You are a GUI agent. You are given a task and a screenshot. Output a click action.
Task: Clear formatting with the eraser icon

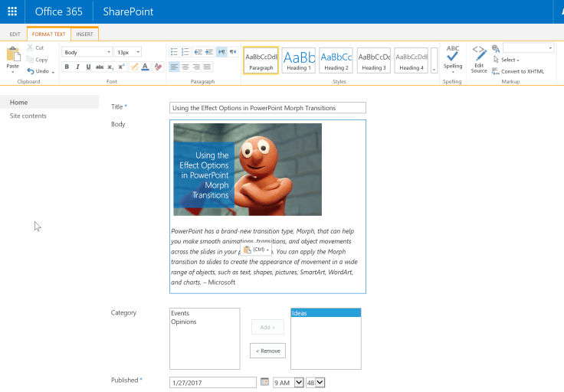pos(158,67)
